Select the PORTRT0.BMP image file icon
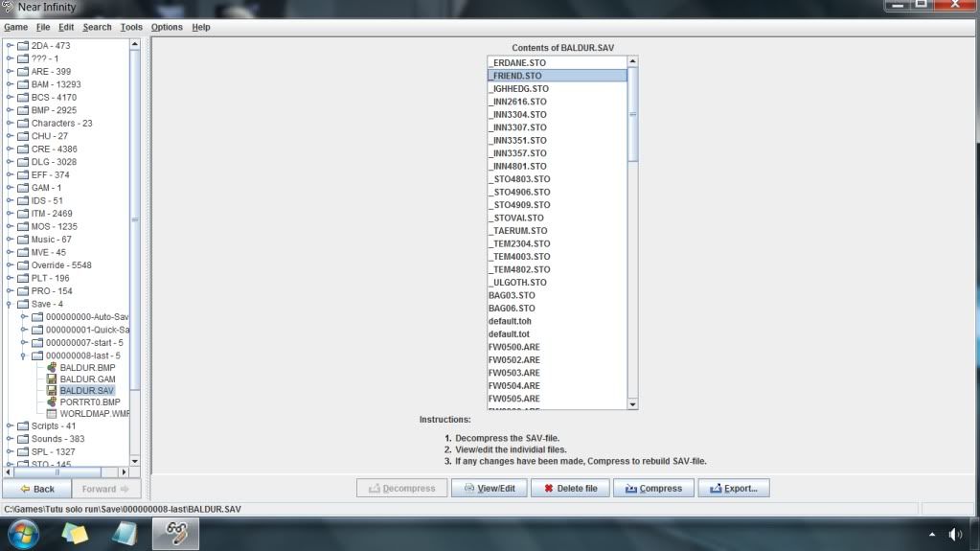 (x=52, y=402)
